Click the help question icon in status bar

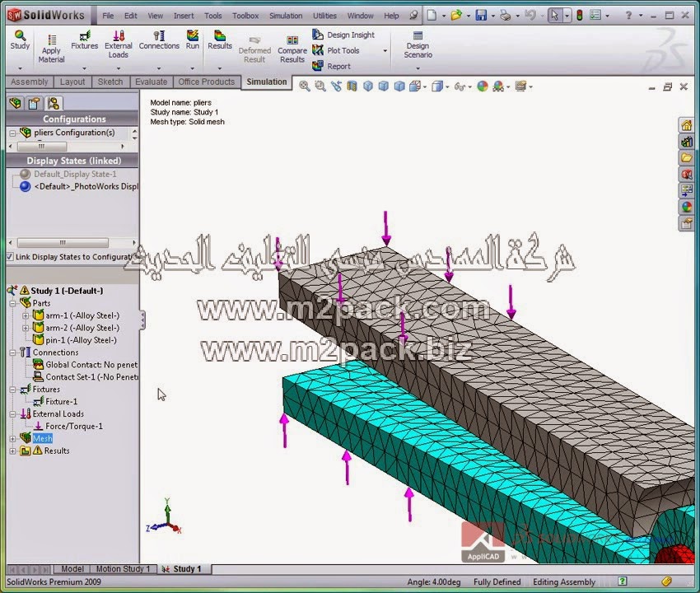tap(622, 581)
